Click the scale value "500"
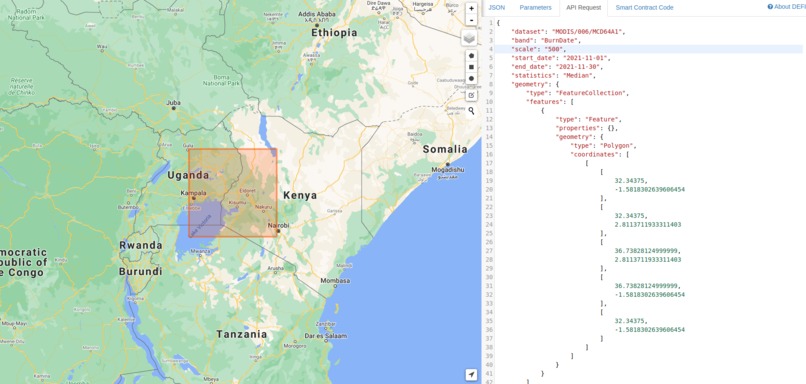The height and width of the screenshot is (384, 806). click(x=554, y=49)
